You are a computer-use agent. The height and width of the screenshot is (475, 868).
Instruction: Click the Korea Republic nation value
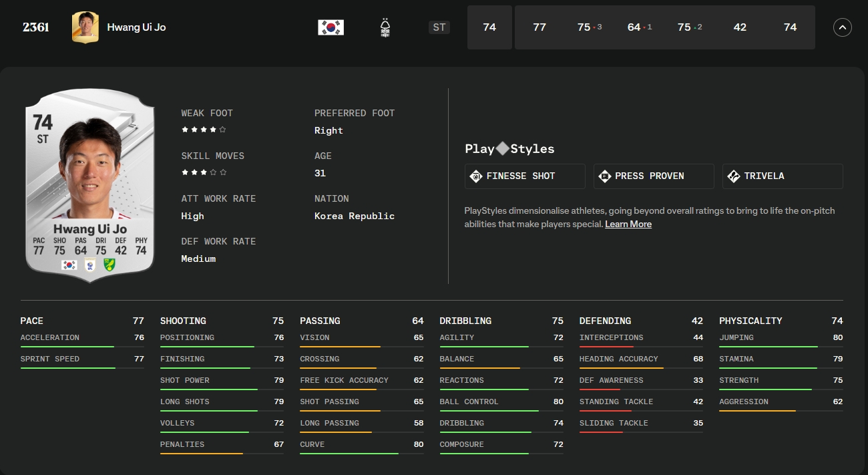pos(355,216)
